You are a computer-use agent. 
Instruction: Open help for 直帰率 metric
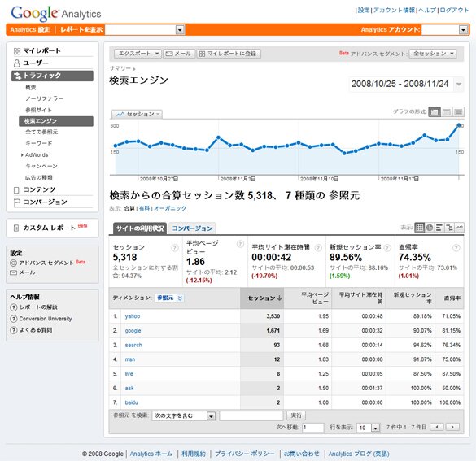[456, 248]
